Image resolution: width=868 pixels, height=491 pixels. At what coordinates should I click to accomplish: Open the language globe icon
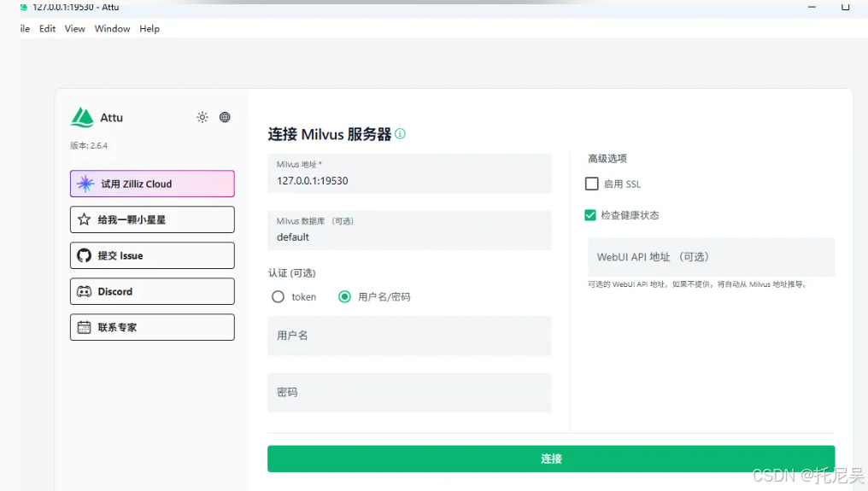click(225, 117)
